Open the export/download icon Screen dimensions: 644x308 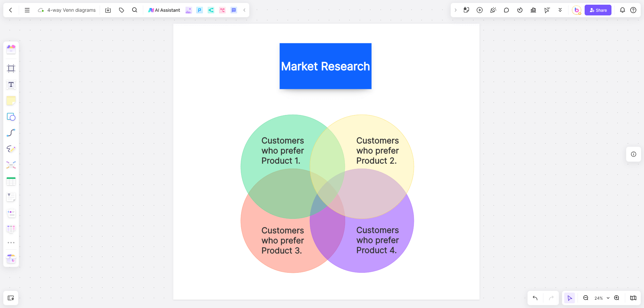click(108, 10)
